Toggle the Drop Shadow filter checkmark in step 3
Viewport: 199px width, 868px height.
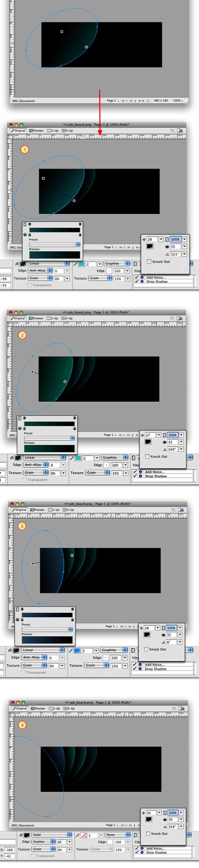[x=136, y=668]
